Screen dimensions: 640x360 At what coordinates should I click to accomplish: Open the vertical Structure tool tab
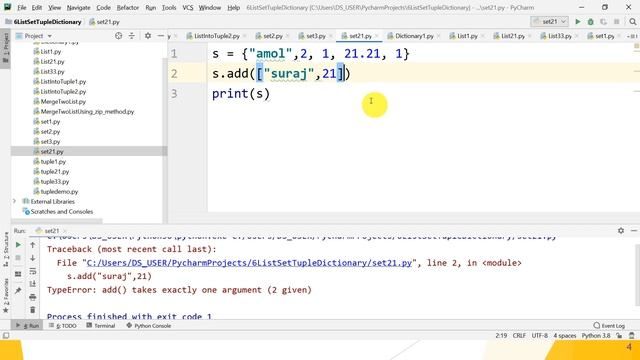6,249
